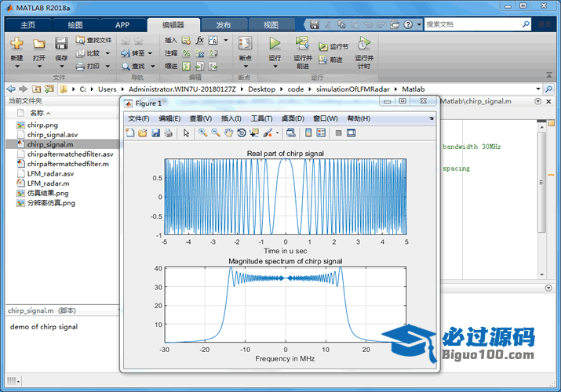Image resolution: width=561 pixels, height=392 pixels.
Task: Toggle Insert Colorbar in Figure 1 toolbar
Action: click(x=308, y=133)
